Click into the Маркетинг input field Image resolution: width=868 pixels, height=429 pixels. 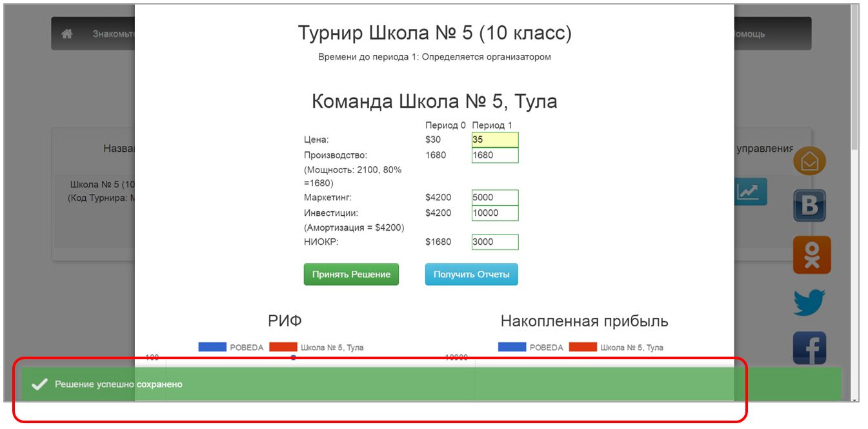point(495,198)
